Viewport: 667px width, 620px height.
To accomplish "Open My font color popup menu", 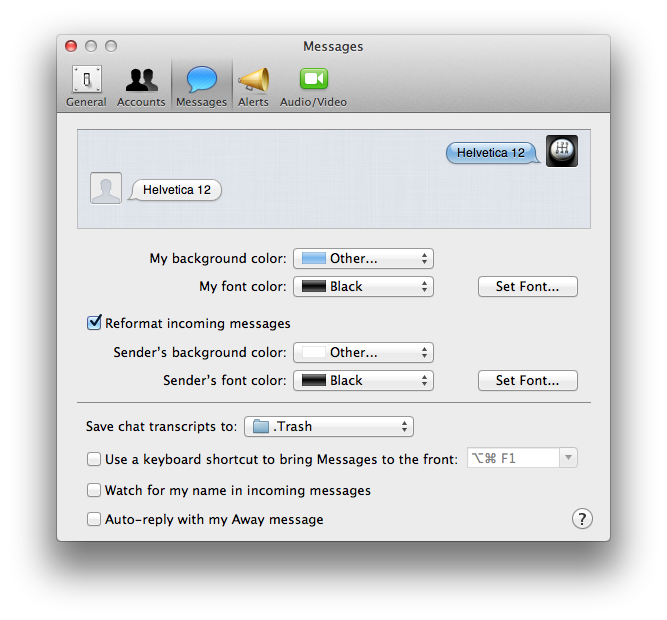I will (x=363, y=287).
